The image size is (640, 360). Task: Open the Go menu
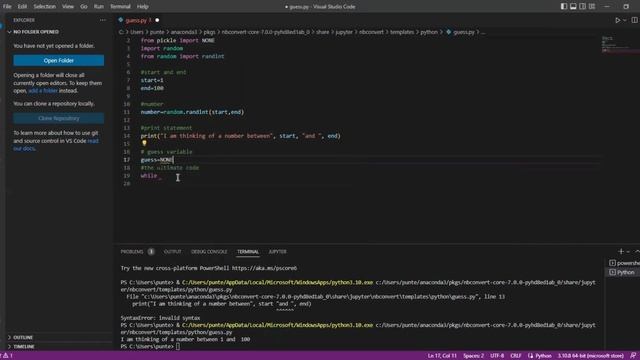click(x=84, y=7)
